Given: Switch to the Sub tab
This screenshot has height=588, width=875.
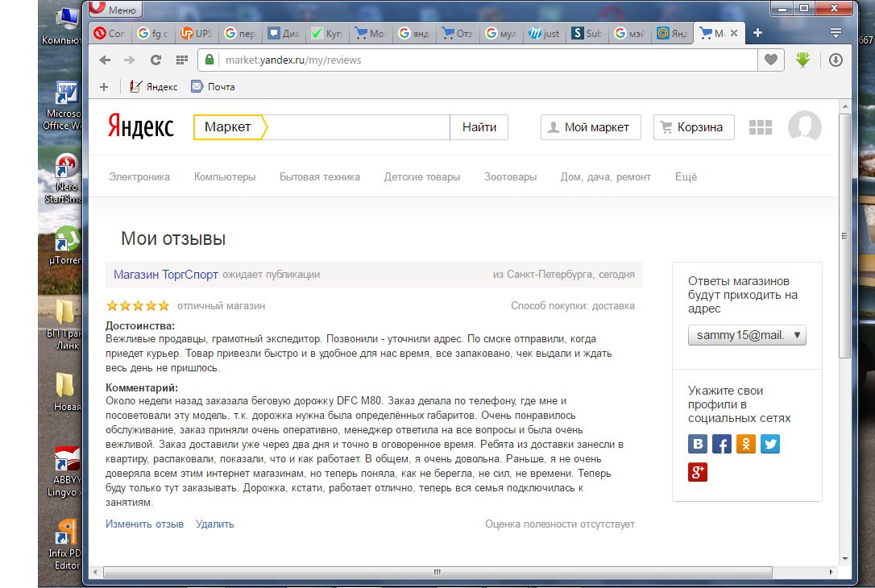Looking at the screenshot, I should (587, 34).
